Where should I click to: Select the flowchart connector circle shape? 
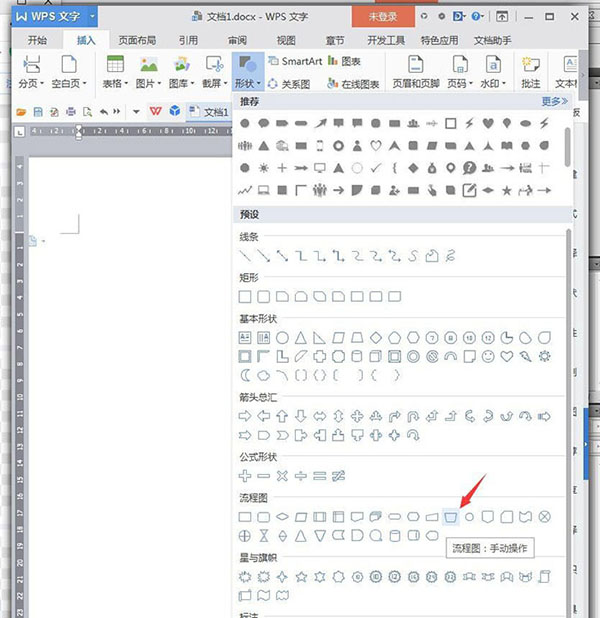469,517
